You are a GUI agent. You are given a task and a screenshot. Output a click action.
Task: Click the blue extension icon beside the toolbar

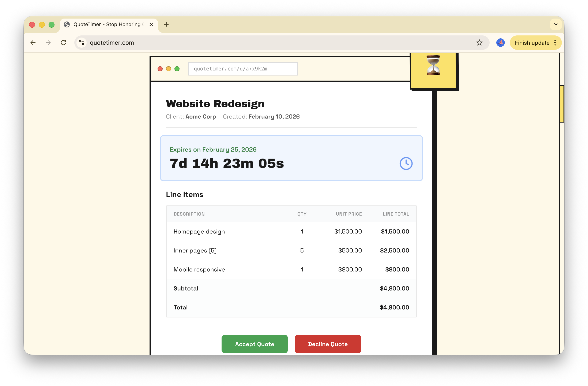(x=501, y=42)
